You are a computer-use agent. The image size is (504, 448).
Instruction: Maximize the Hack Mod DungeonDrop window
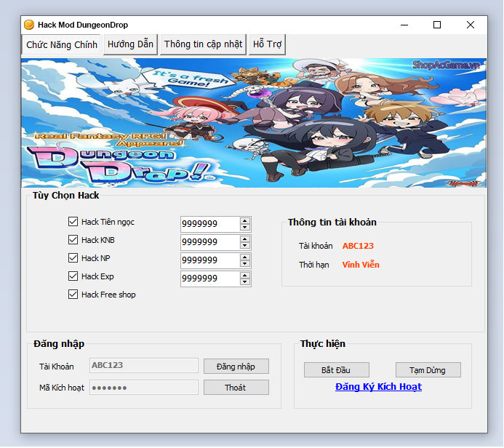click(437, 25)
